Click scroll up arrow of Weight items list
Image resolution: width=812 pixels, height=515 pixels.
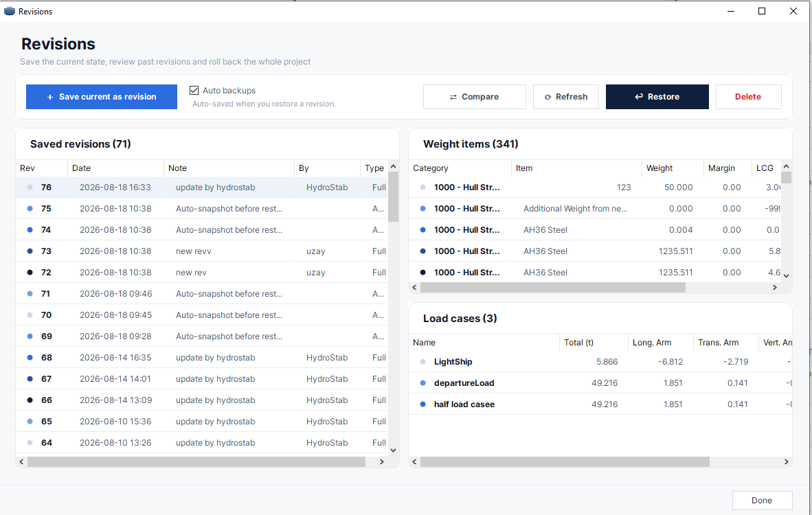pyautogui.click(x=786, y=167)
